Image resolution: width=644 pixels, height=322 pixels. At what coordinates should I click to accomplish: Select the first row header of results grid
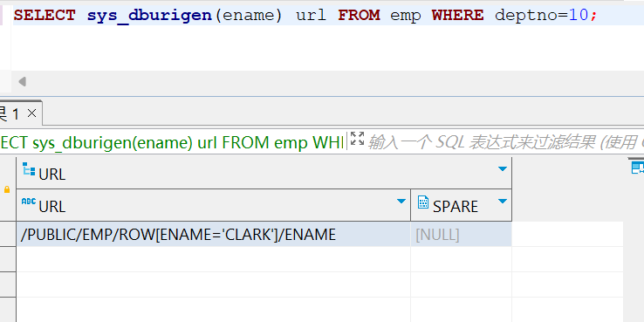(8, 235)
